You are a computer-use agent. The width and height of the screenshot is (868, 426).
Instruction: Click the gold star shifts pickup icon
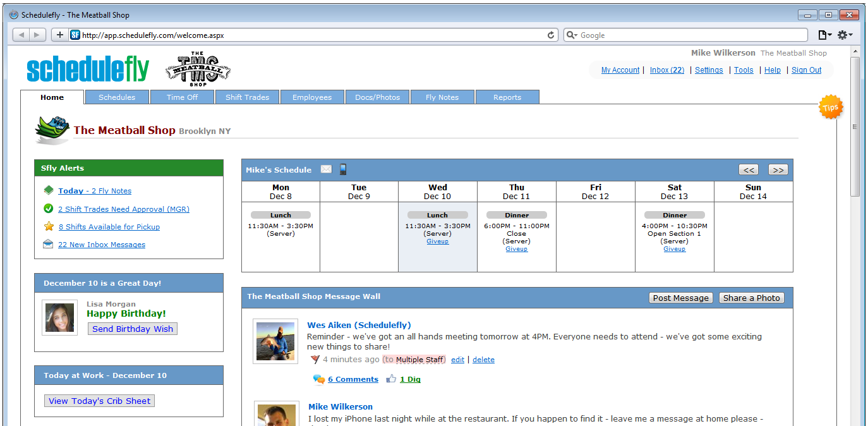[49, 226]
